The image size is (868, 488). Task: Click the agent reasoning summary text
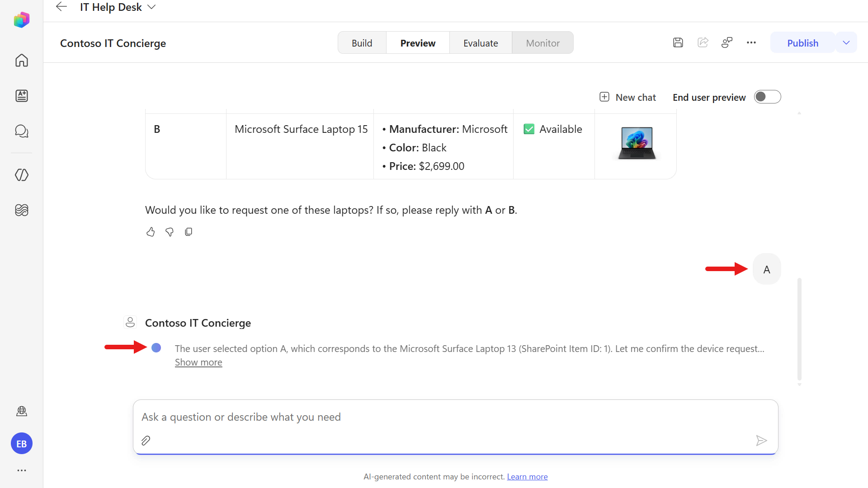pos(469,349)
